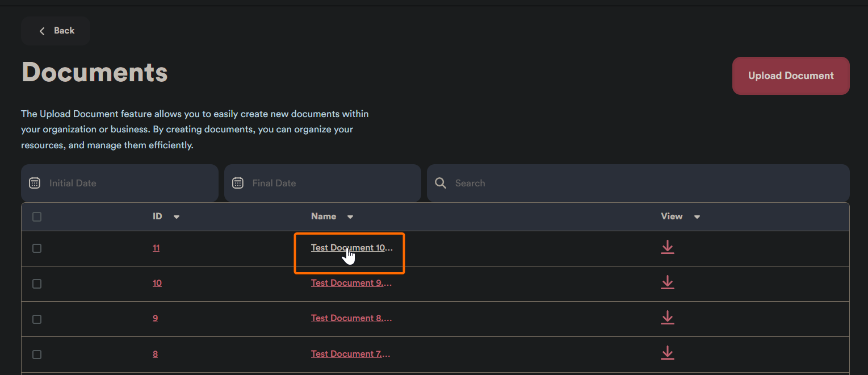Sort by the Name column arrow

(x=350, y=217)
